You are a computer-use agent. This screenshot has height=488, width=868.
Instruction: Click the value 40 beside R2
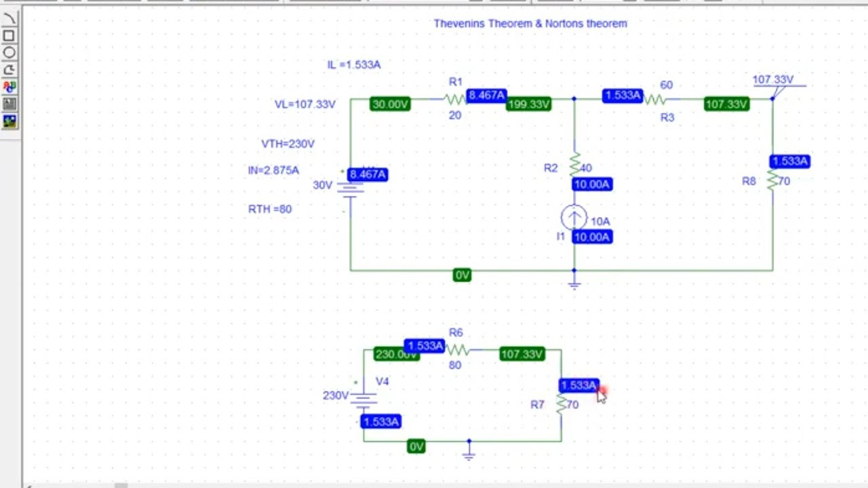click(586, 167)
